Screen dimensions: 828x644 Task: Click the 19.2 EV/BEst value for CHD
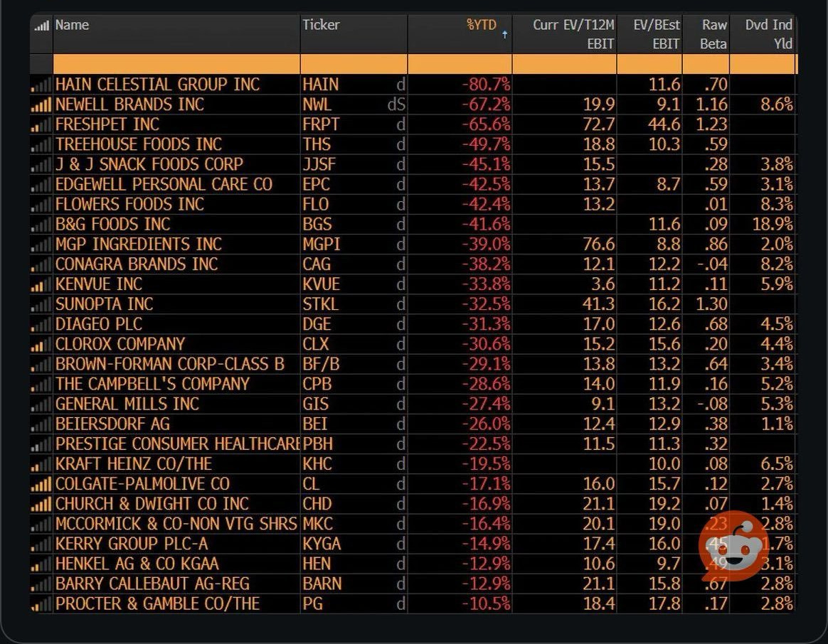(x=664, y=504)
